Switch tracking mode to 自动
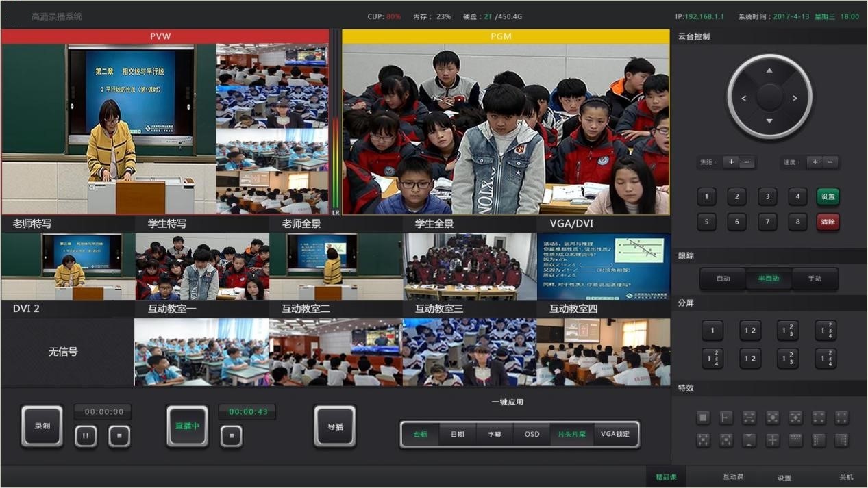The image size is (868, 488). click(x=723, y=279)
